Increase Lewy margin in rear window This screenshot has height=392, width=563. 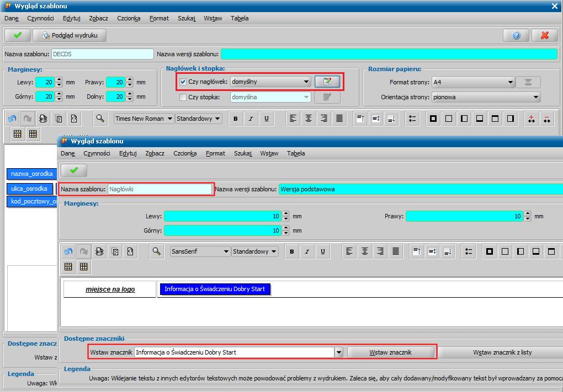(x=60, y=79)
